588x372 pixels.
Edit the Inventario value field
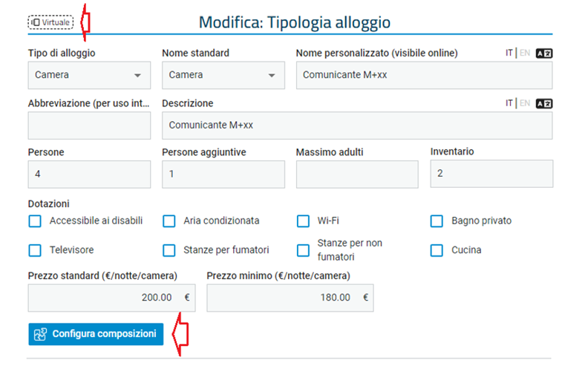click(491, 174)
